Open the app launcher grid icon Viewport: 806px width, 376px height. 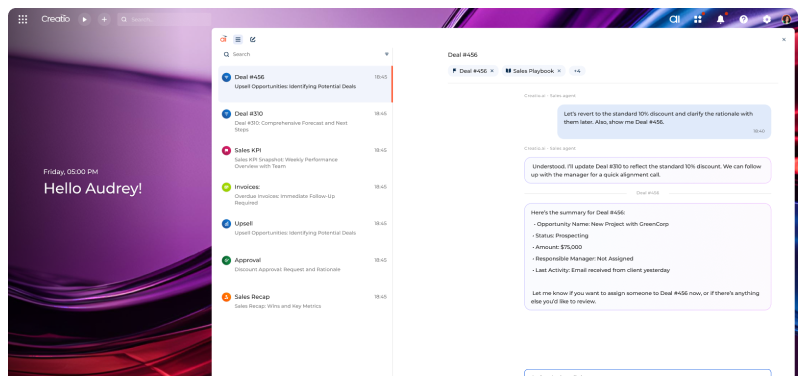pyautogui.click(x=23, y=20)
